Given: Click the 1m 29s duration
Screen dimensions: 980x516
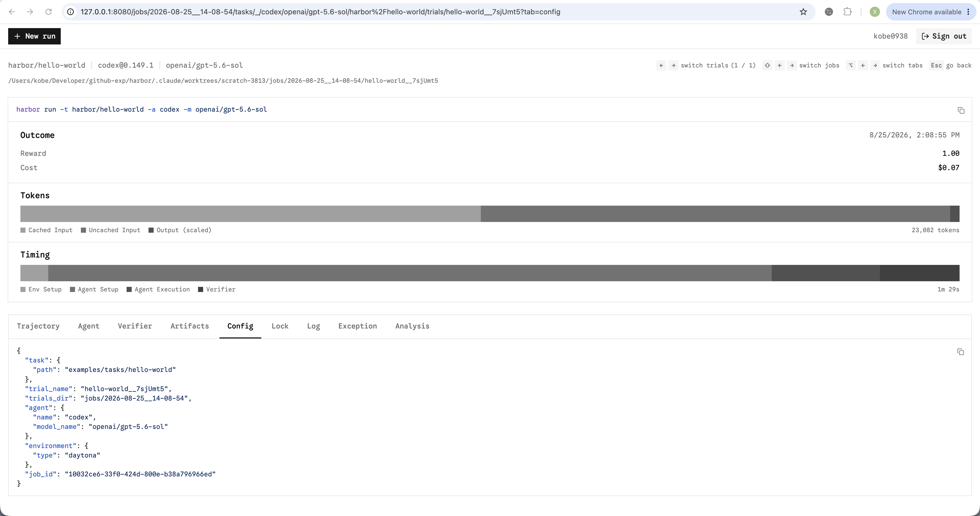Looking at the screenshot, I should coord(948,289).
